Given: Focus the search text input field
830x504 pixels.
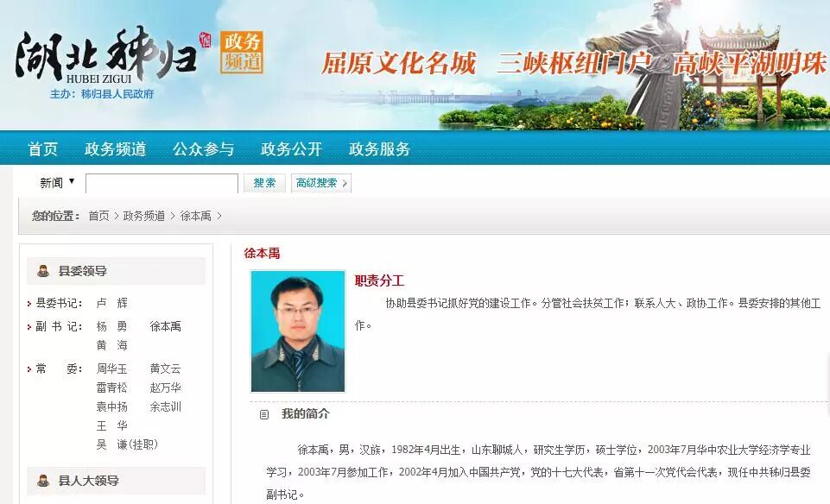Looking at the screenshot, I should [162, 184].
